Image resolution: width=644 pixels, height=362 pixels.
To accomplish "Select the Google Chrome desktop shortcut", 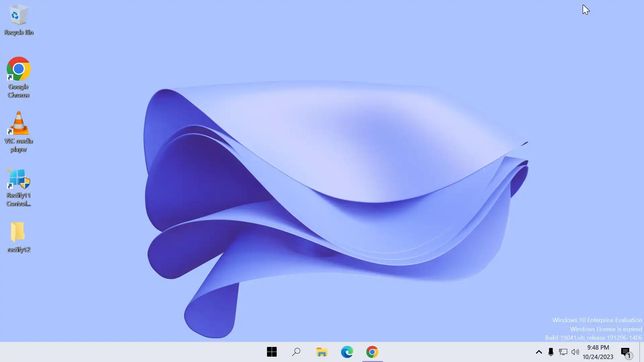I will coord(19,69).
